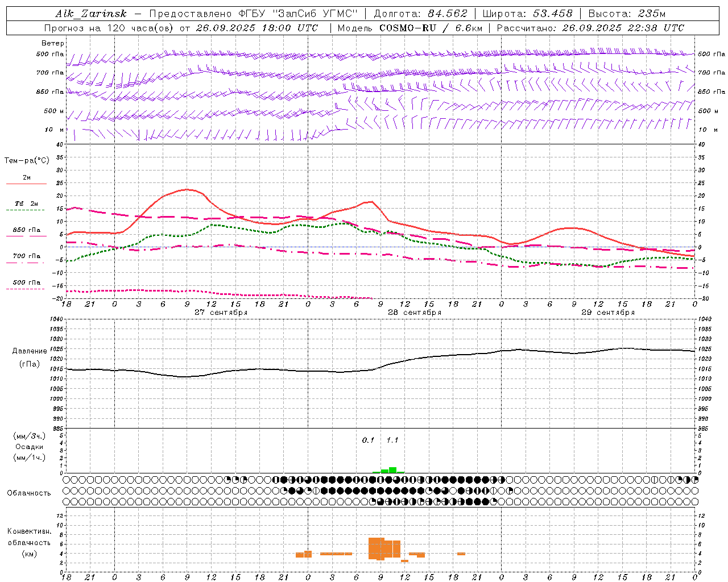Click the tallest green precipitation bar
728x582 pixels.
pyautogui.click(x=392, y=470)
